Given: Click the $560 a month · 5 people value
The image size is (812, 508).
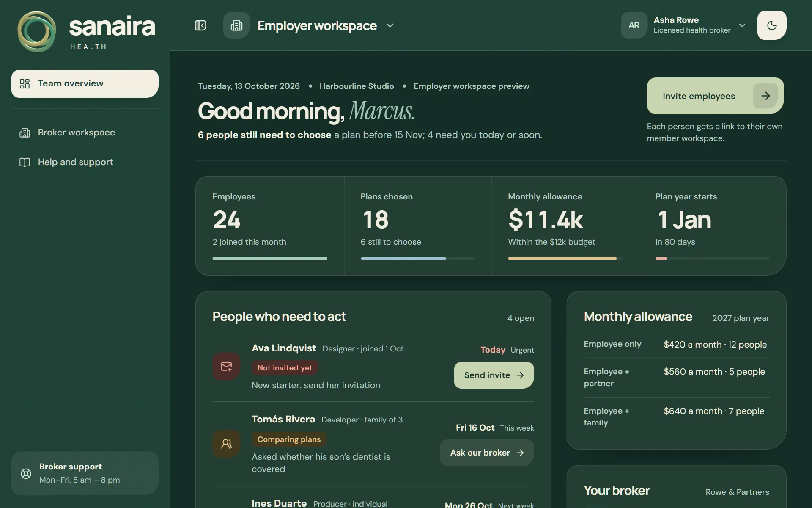Looking at the screenshot, I should pyautogui.click(x=714, y=372).
